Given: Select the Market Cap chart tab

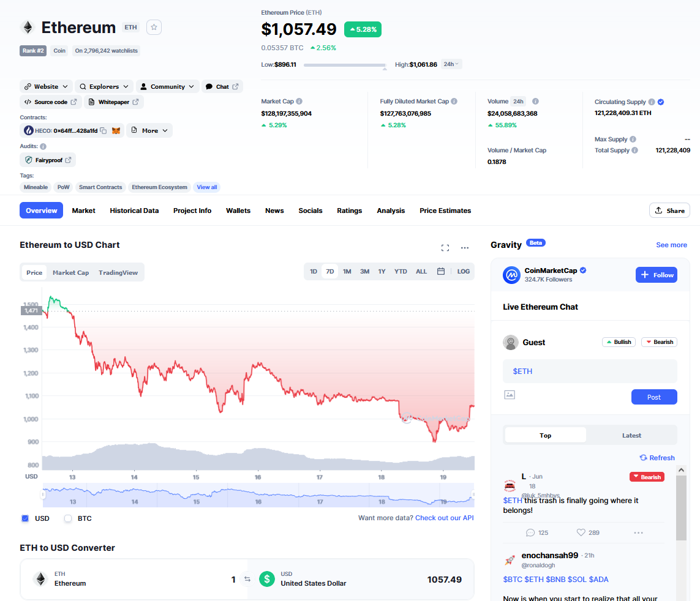Looking at the screenshot, I should coord(70,272).
